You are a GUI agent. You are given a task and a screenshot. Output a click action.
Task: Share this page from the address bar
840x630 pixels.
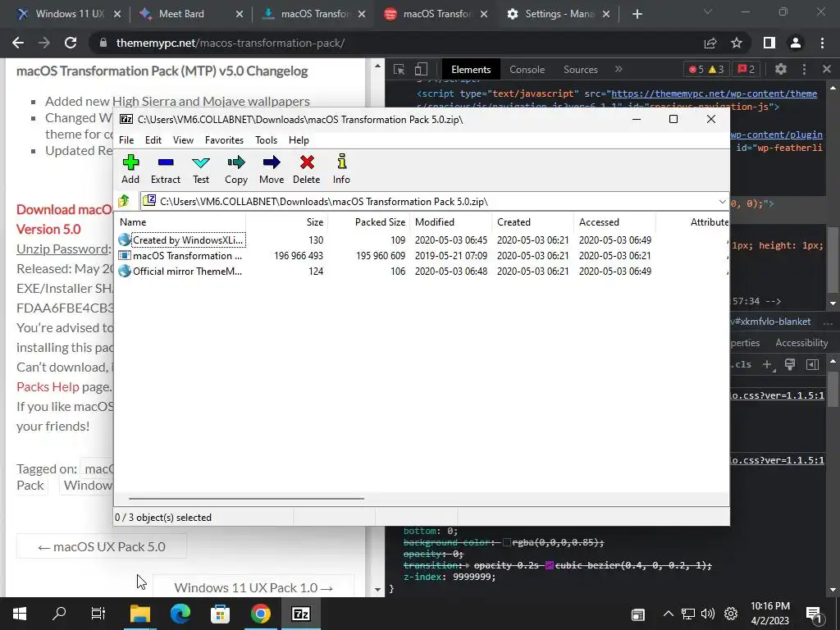(710, 43)
